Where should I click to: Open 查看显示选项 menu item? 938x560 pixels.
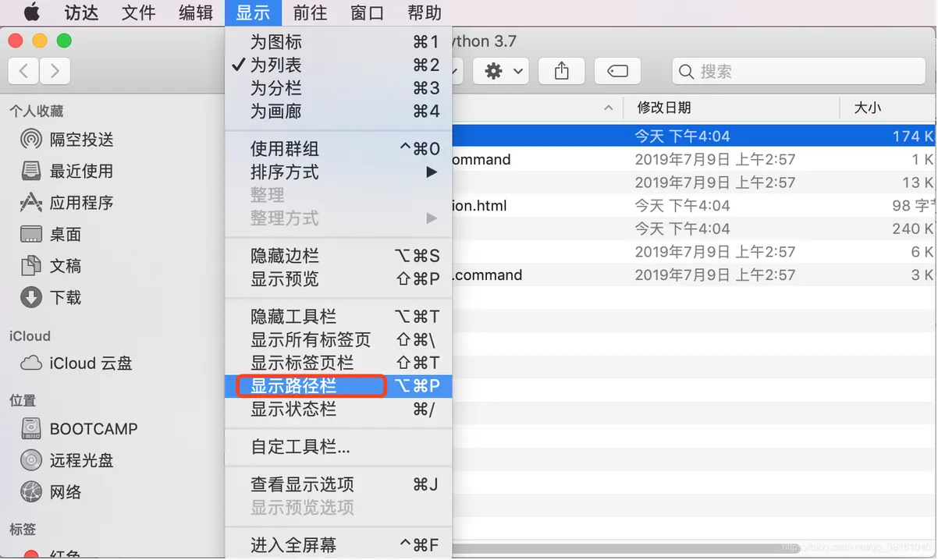pyautogui.click(x=339, y=484)
